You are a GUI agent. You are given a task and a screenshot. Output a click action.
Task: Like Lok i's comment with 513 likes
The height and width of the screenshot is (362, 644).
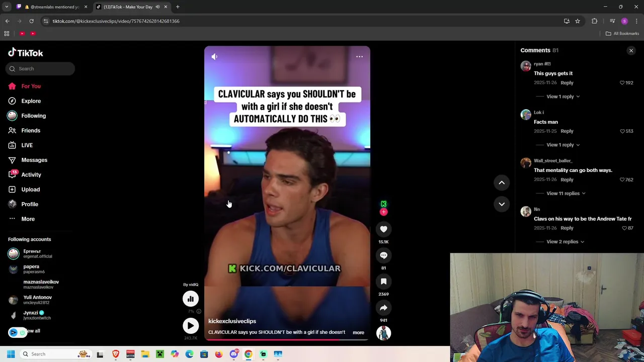622,131
